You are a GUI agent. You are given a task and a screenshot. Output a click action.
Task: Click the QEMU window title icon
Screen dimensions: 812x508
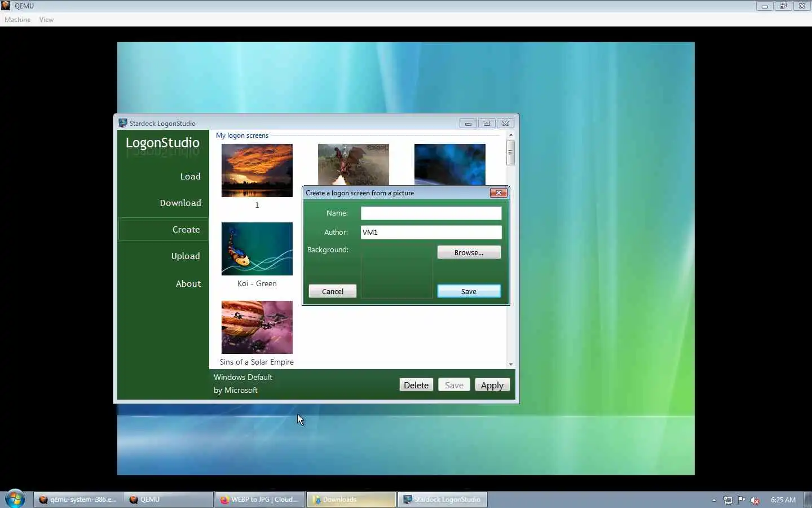[6, 6]
